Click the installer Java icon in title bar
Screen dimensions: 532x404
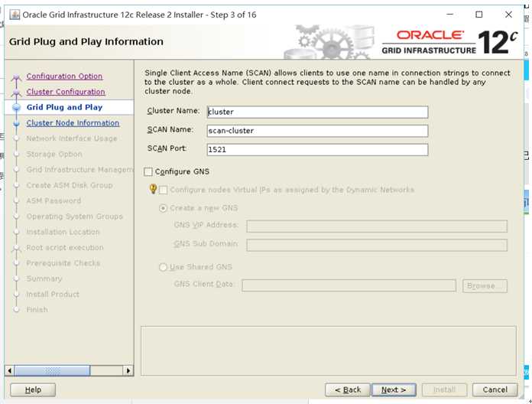[15, 15]
